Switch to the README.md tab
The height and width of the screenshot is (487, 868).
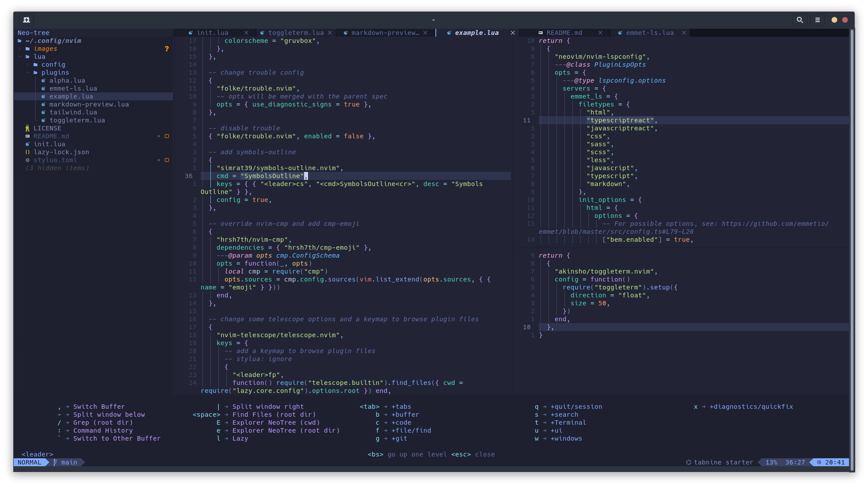point(564,33)
